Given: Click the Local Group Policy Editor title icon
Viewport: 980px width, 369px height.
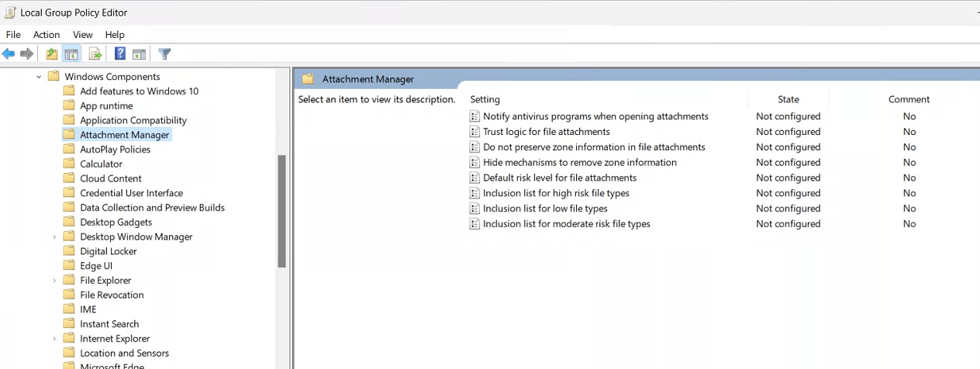Looking at the screenshot, I should (x=10, y=12).
